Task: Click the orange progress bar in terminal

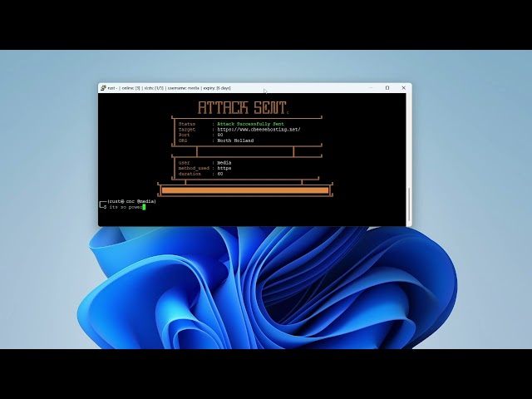Action: pyautogui.click(x=245, y=190)
